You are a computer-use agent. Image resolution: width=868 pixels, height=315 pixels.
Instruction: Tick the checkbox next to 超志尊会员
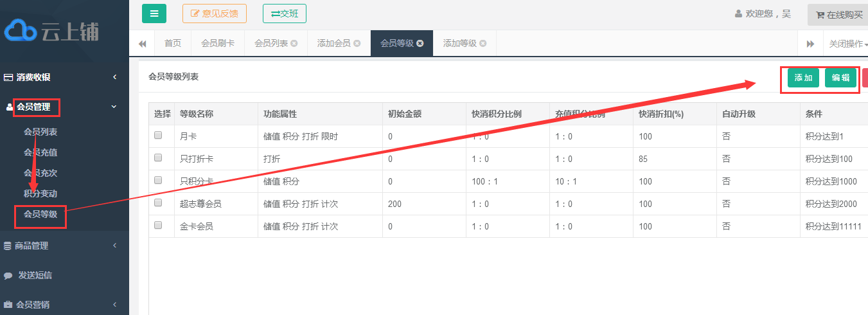[158, 203]
